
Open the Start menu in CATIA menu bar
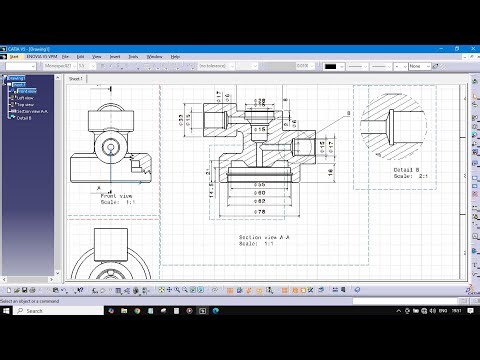tap(14, 57)
